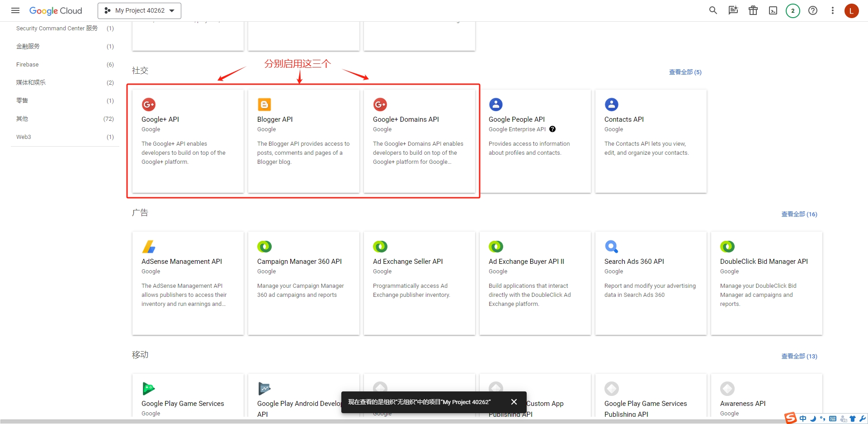Click the DoubleClick Bid Manager API icon
Image resolution: width=868 pixels, height=424 pixels.
(x=727, y=247)
